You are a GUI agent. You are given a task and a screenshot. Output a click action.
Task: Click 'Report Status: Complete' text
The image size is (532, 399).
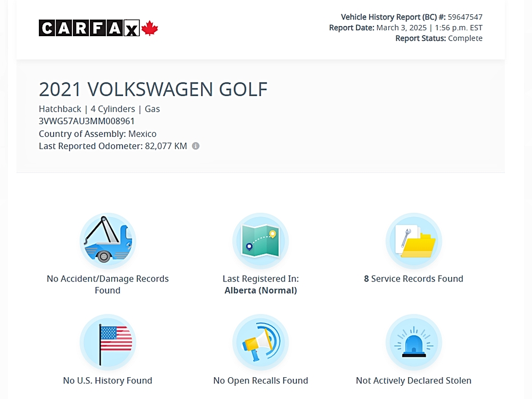[x=439, y=38]
